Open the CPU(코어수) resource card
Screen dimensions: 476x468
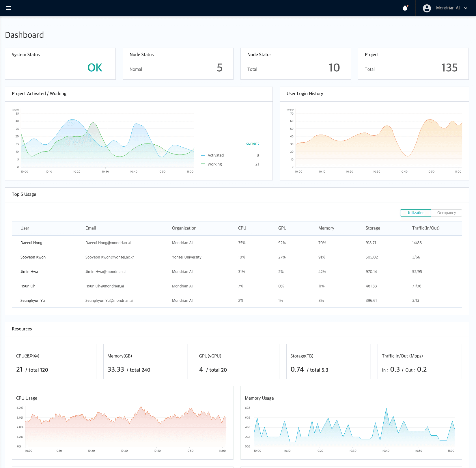(54, 361)
